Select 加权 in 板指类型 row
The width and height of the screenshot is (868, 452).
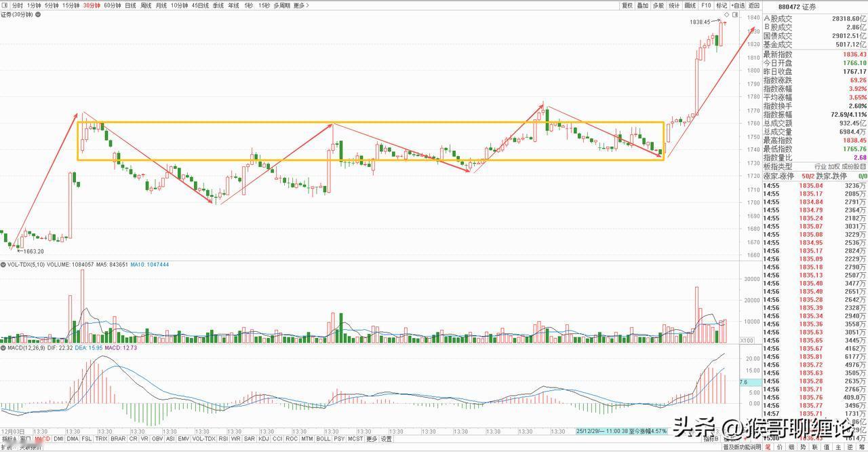835,166
